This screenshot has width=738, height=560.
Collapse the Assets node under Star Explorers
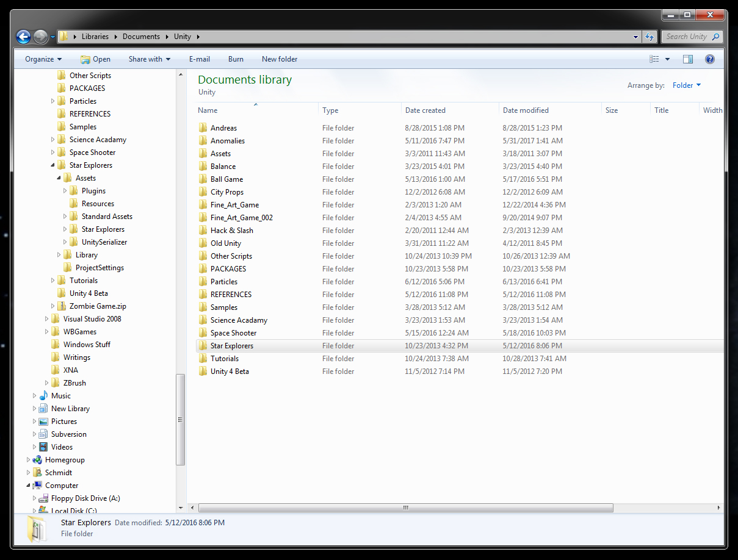point(59,178)
